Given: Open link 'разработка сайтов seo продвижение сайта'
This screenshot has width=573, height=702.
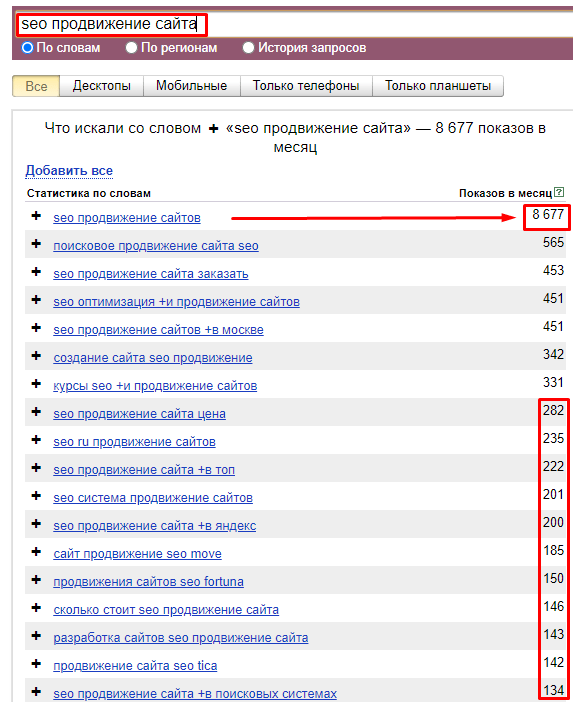Looking at the screenshot, I should click(x=181, y=638).
